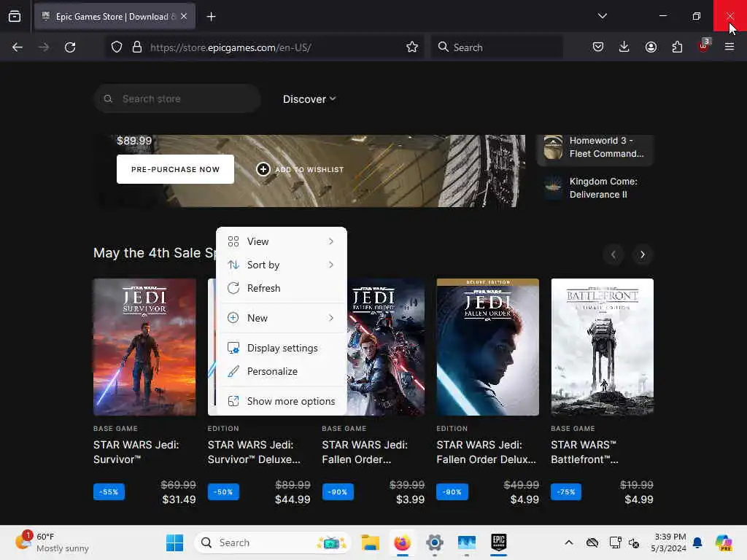
Task: Open the Firefox account icon
Action: click(x=651, y=47)
